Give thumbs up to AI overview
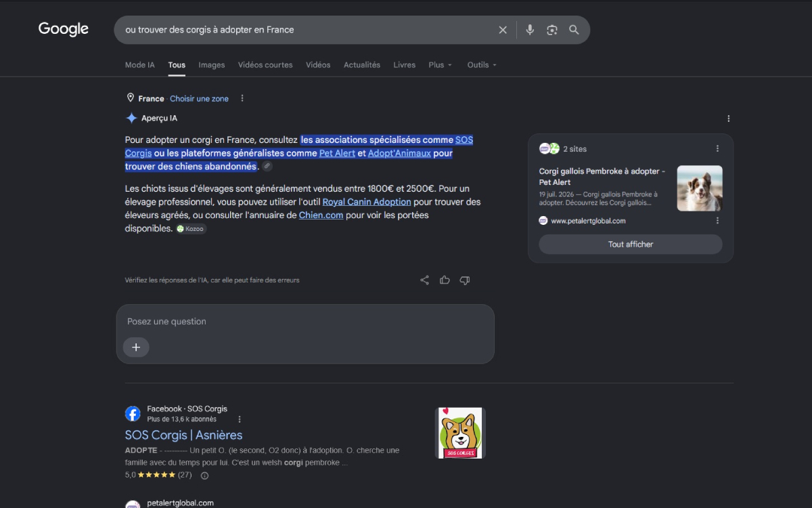Image resolution: width=812 pixels, height=508 pixels. click(445, 280)
